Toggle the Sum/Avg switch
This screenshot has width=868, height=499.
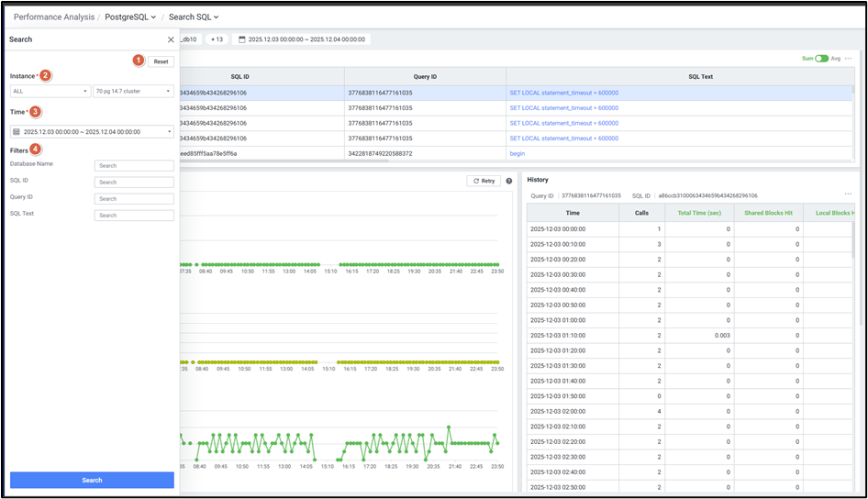coord(821,59)
